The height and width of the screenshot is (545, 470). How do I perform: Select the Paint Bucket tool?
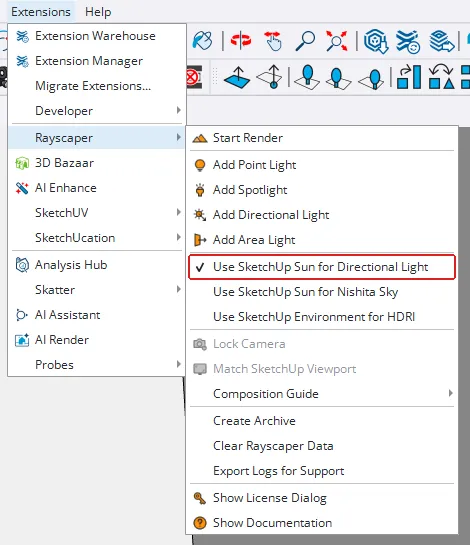click(202, 41)
